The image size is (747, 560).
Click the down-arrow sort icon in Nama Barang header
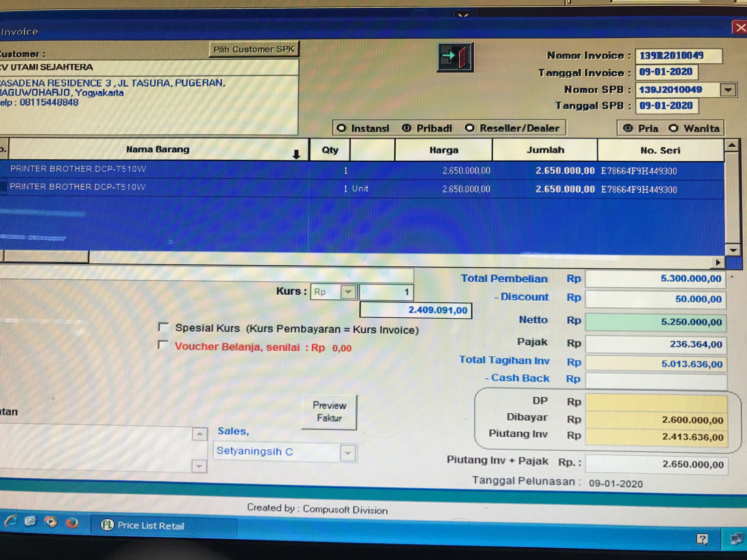(296, 155)
